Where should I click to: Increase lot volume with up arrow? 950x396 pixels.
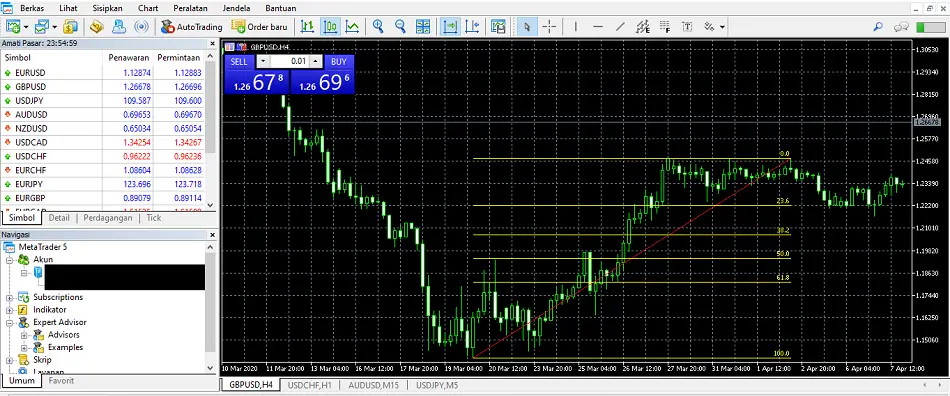[316, 61]
